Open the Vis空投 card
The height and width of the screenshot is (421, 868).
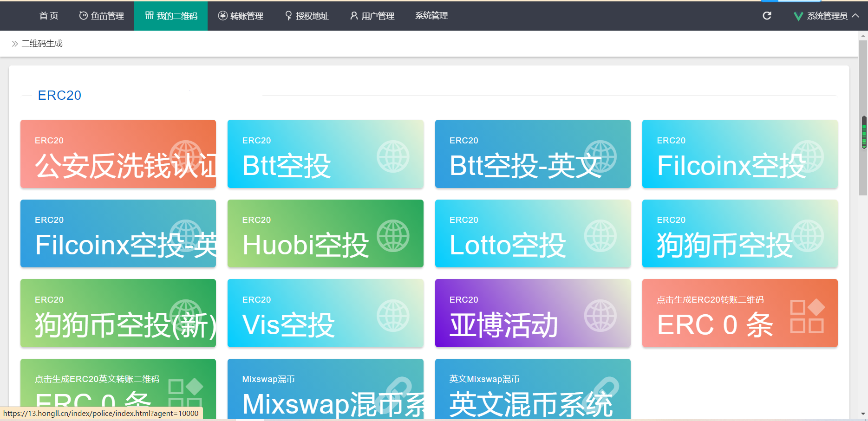click(x=325, y=313)
